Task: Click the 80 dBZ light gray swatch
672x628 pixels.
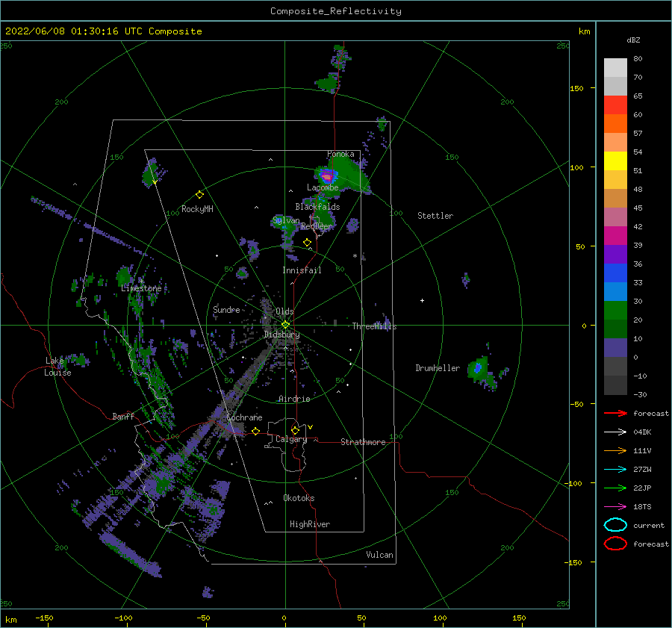Action: pyautogui.click(x=615, y=68)
